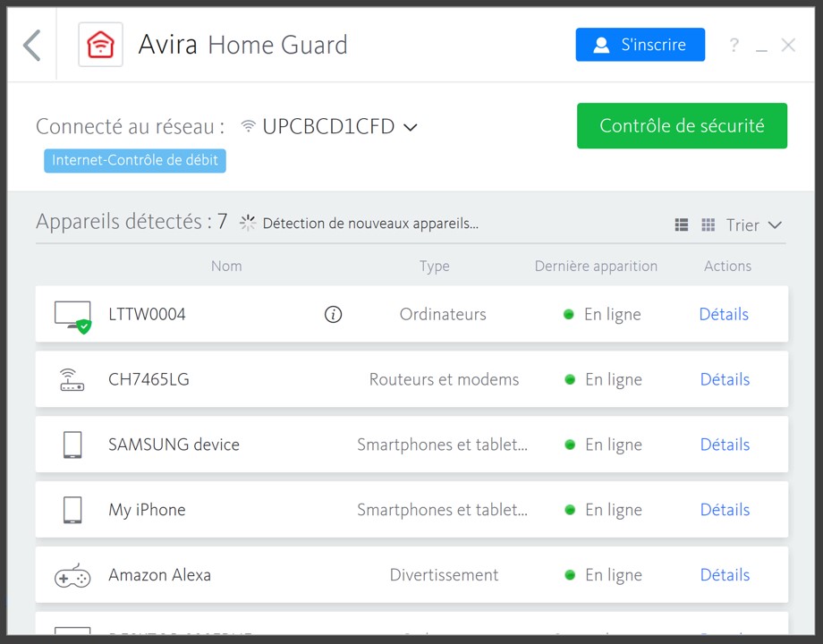Click En ligne status for Amazon Alexa
Viewport: 823px width, 644px height.
[603, 575]
